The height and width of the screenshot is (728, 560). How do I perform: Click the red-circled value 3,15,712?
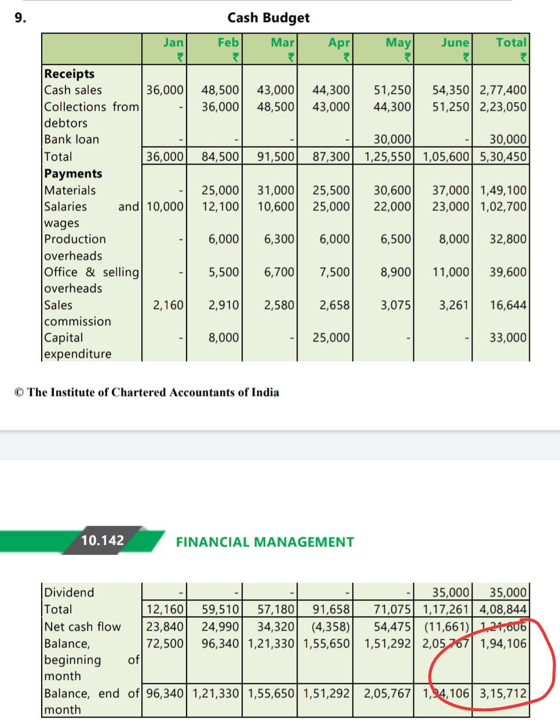(503, 693)
